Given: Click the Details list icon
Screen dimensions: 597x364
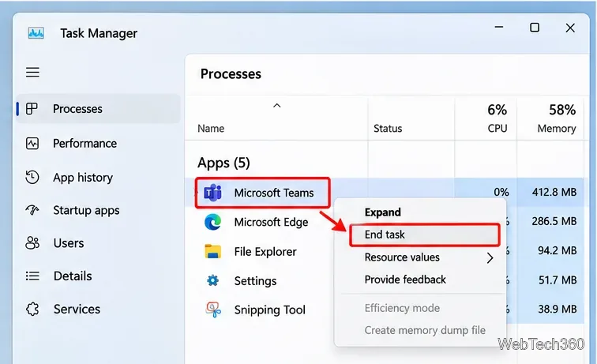Looking at the screenshot, I should [32, 276].
